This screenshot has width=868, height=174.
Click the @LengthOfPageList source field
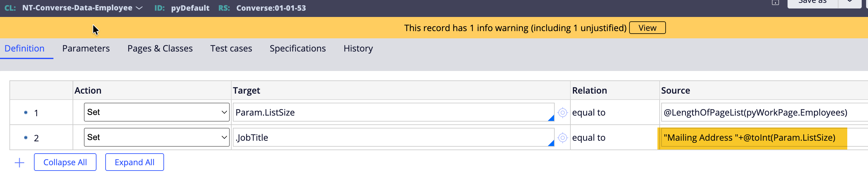(x=755, y=112)
